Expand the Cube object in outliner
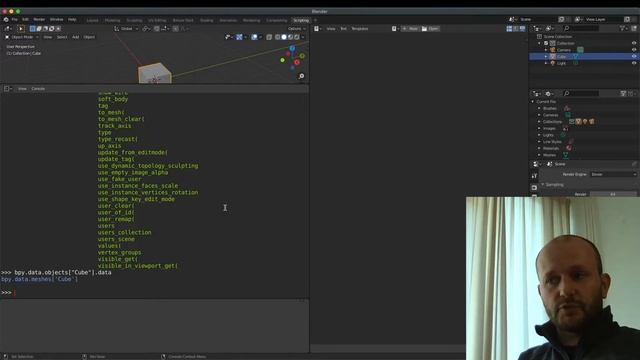640x360 pixels. (x=546, y=56)
